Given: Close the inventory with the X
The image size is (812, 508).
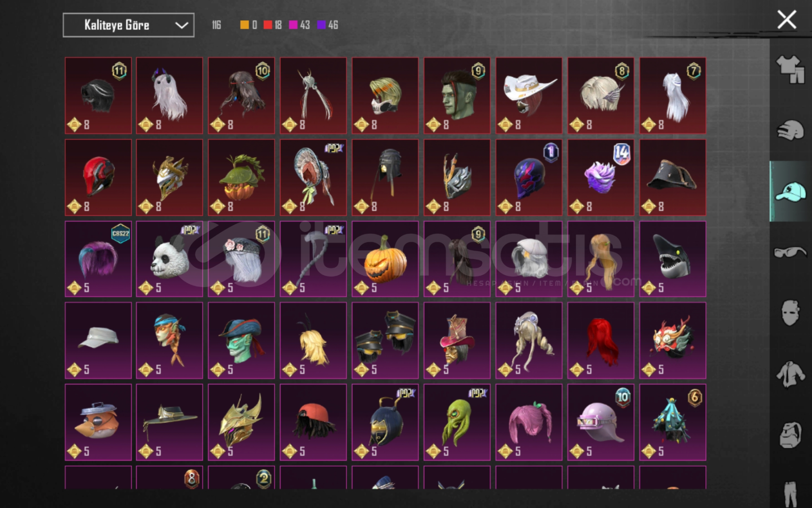Looking at the screenshot, I should (787, 20).
